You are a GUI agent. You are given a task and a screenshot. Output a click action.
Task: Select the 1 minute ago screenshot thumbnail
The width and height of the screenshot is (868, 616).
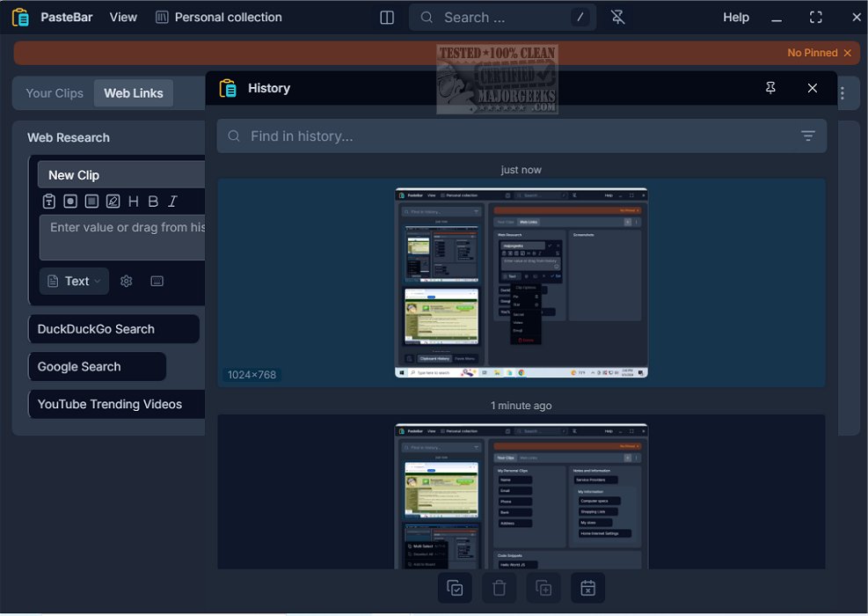pyautogui.click(x=521, y=495)
